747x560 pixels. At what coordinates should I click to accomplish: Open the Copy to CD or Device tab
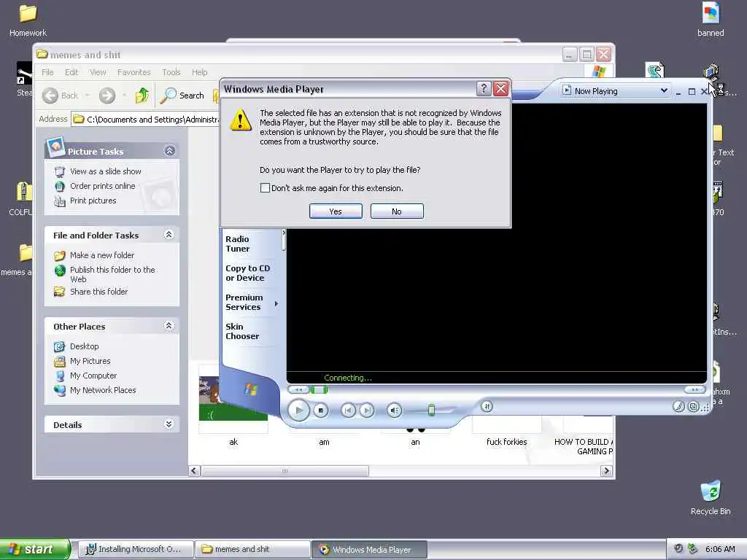248,273
